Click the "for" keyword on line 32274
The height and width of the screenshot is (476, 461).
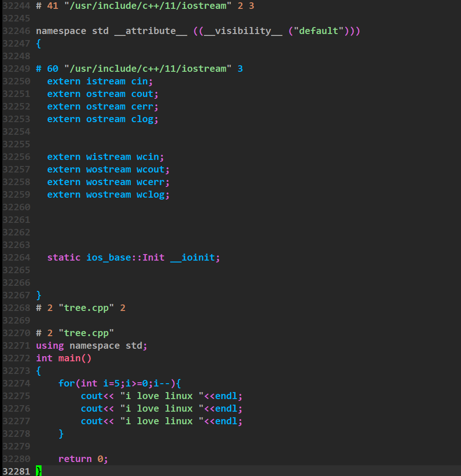pos(67,383)
